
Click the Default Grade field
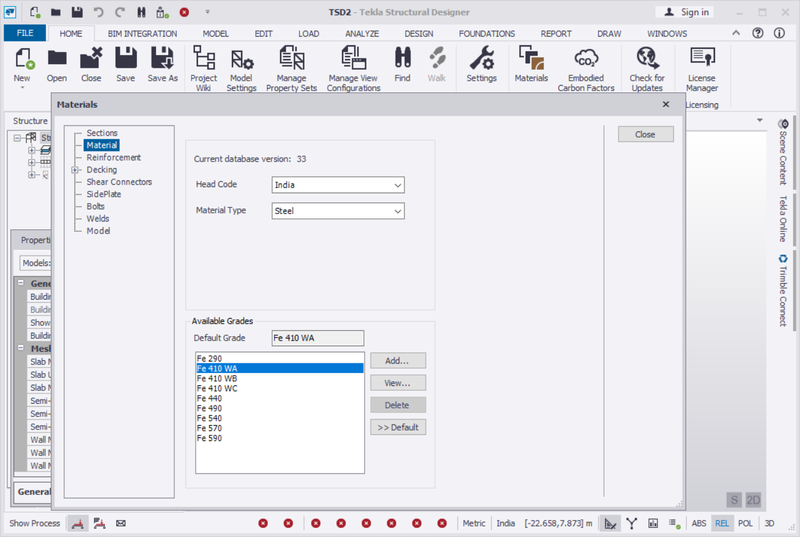coord(318,338)
